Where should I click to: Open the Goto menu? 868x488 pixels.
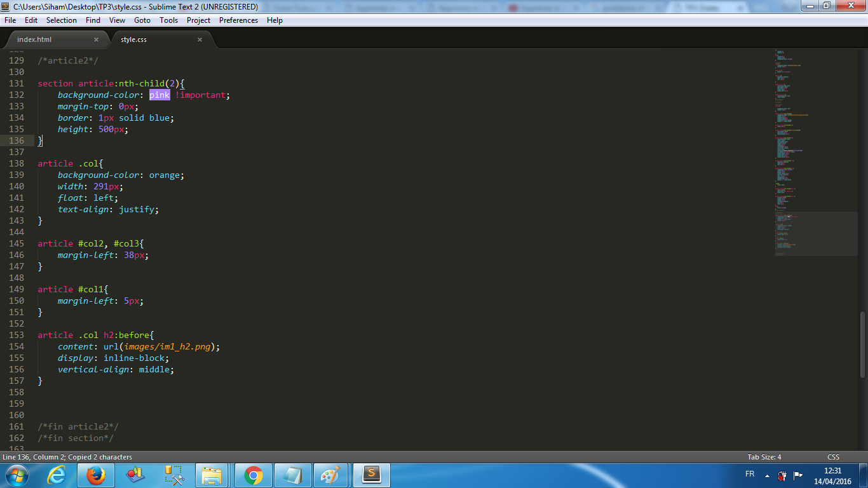point(142,20)
